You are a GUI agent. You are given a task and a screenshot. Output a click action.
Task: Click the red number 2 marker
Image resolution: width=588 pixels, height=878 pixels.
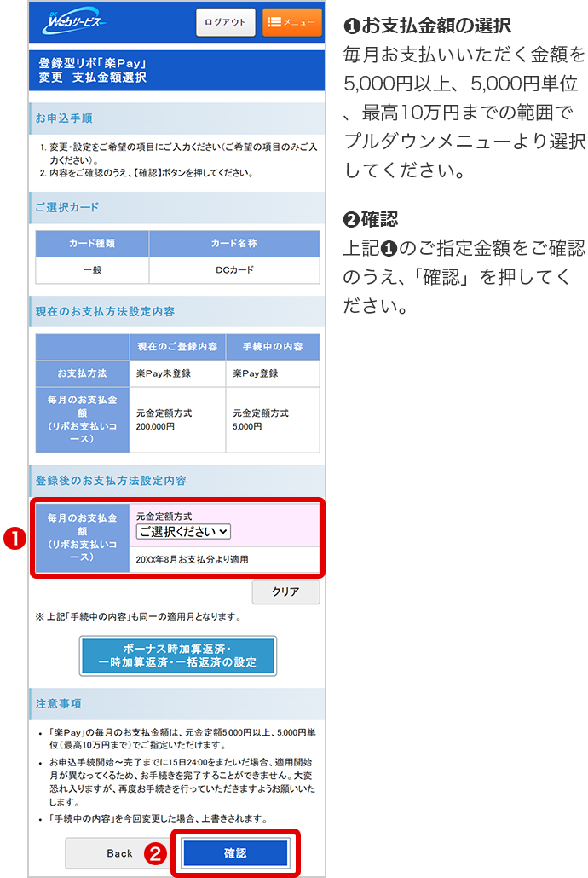156,852
